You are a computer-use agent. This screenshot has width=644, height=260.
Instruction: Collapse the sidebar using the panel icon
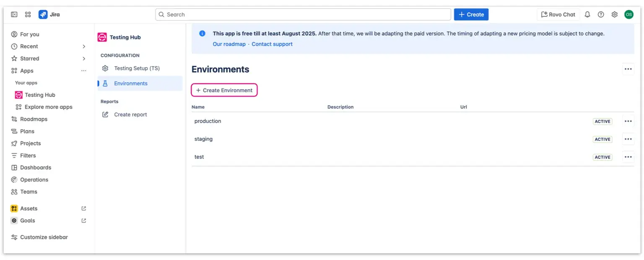[14, 14]
